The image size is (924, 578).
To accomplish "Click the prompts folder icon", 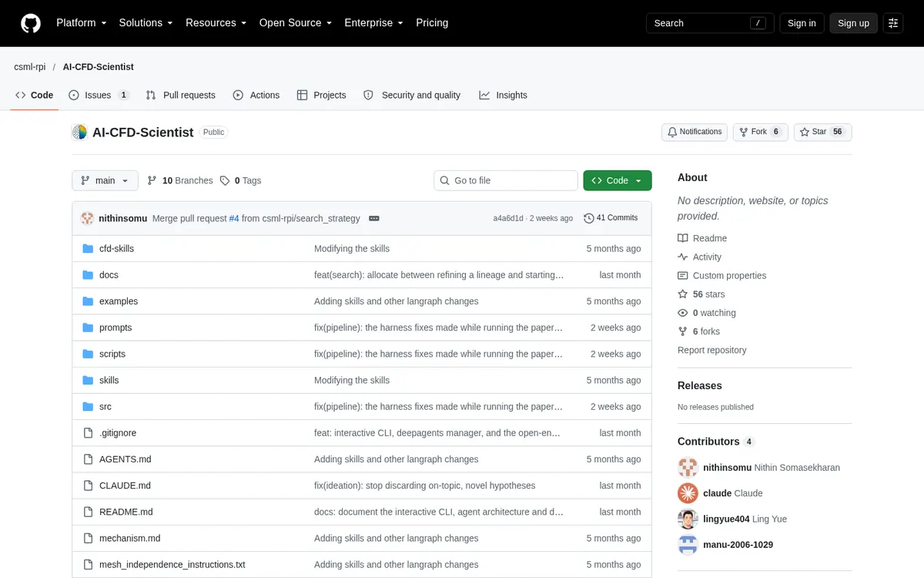I will pos(88,328).
